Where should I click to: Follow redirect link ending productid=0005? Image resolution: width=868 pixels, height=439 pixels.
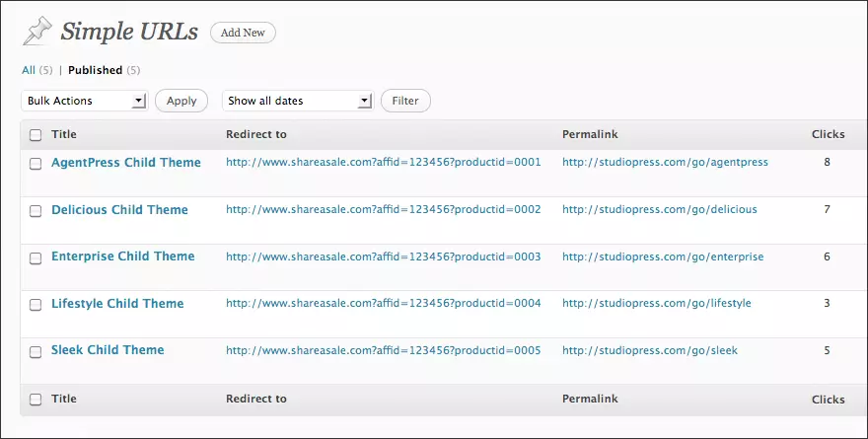pyautogui.click(x=383, y=350)
